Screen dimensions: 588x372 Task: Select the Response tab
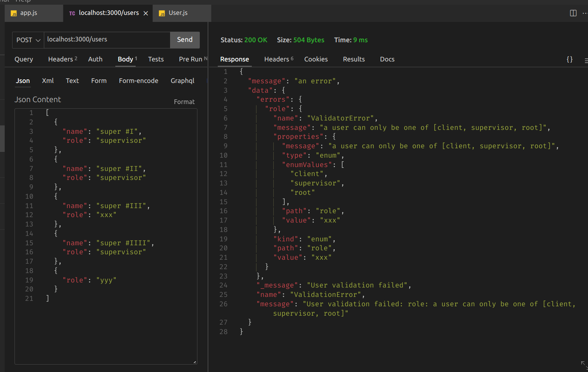pyautogui.click(x=235, y=59)
